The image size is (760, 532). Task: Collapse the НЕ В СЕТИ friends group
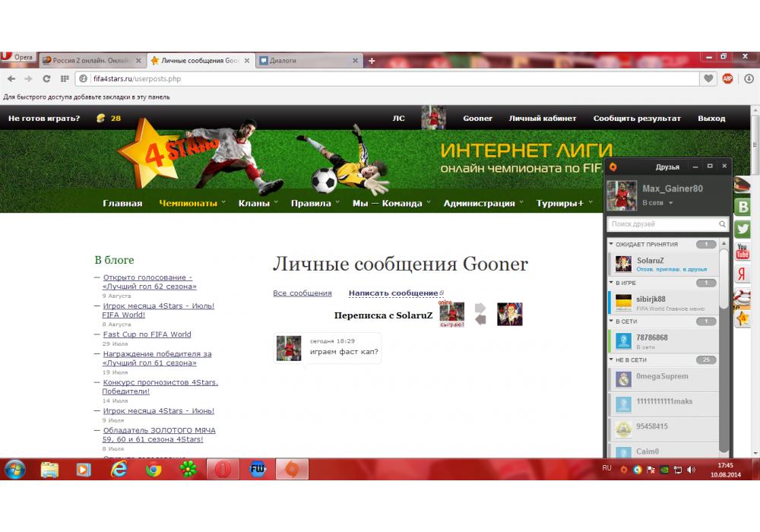[x=612, y=359]
